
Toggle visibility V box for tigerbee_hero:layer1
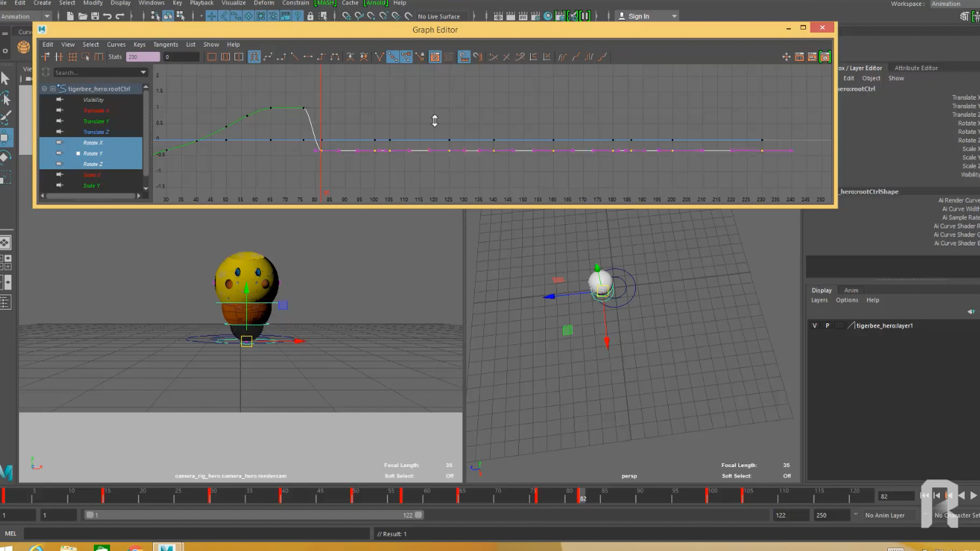click(814, 326)
